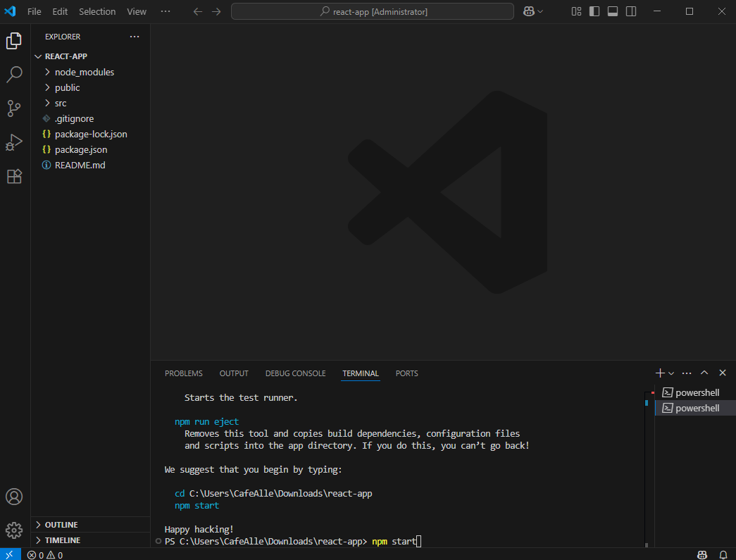Screen dimensions: 736x560
Task: Click the react-app command center search box
Action: pyautogui.click(x=372, y=12)
